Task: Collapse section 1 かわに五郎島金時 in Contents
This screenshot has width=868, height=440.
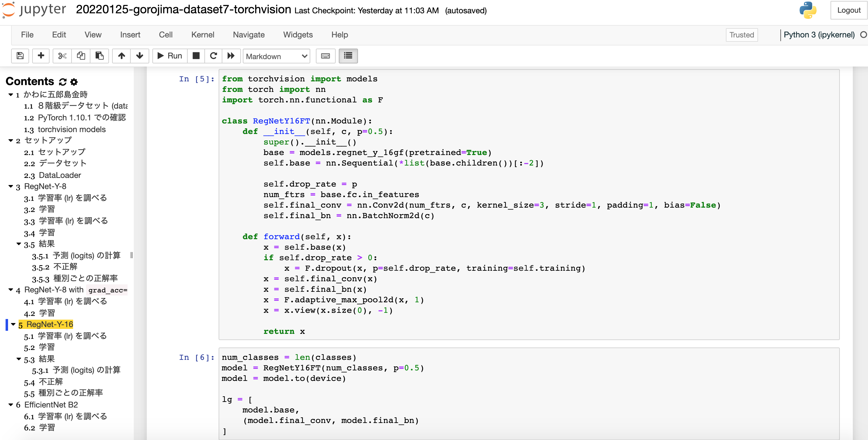Action: [11, 95]
